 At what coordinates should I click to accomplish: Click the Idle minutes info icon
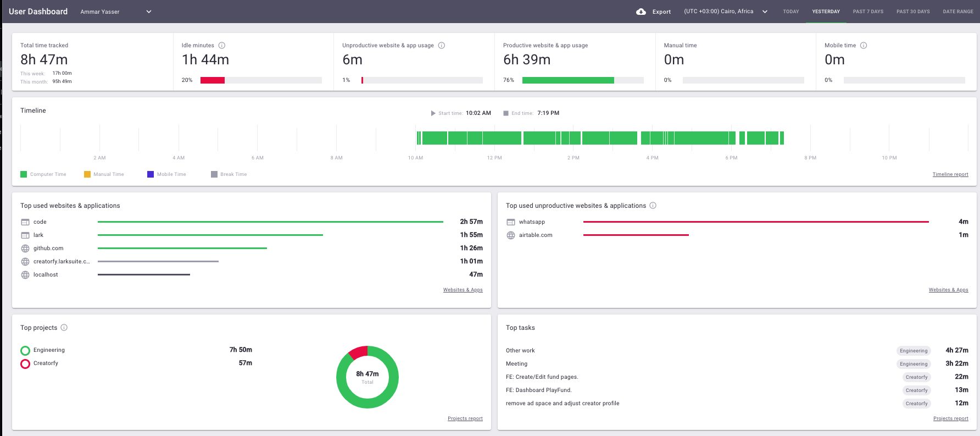coord(222,46)
